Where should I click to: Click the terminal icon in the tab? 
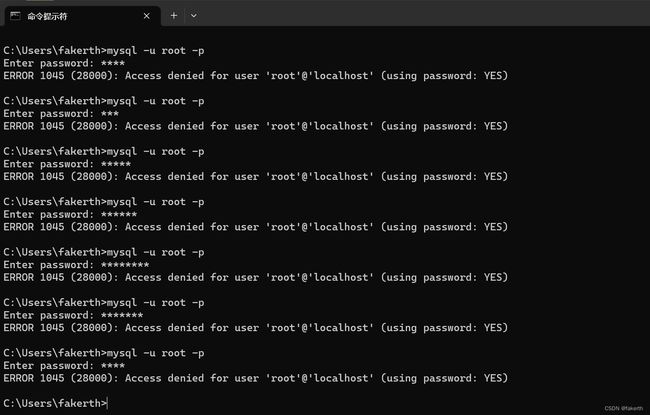point(15,16)
